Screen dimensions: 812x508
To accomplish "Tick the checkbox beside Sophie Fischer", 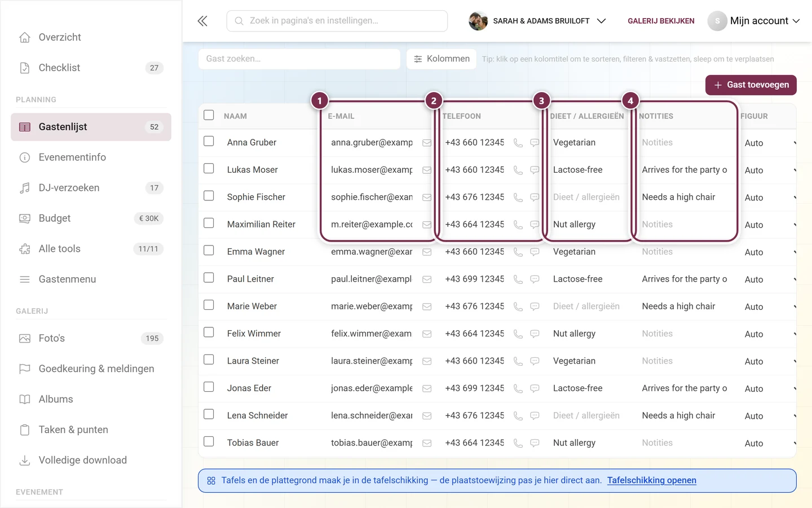I will click(x=209, y=196).
